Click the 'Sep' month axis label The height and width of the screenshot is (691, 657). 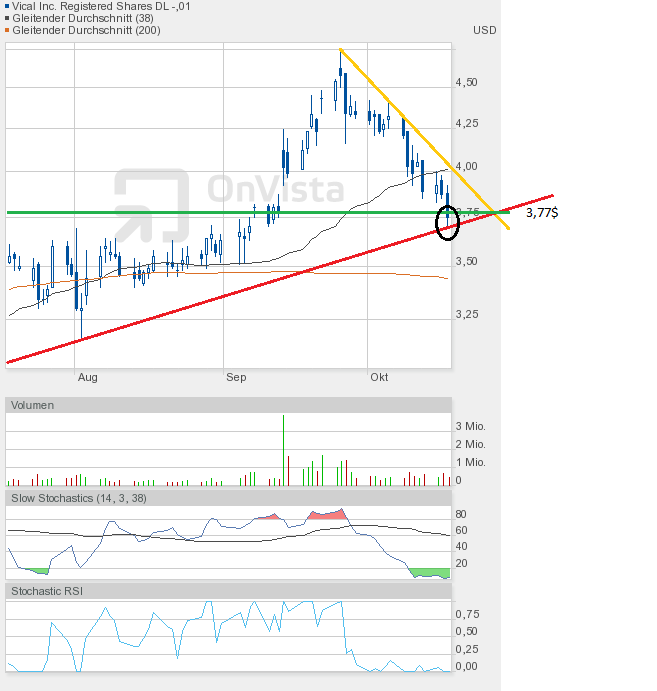point(236,377)
